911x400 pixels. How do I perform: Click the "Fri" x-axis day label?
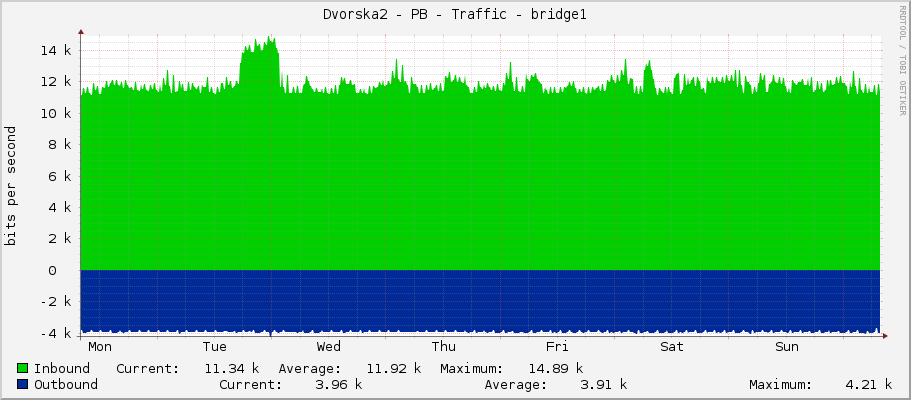point(557,347)
